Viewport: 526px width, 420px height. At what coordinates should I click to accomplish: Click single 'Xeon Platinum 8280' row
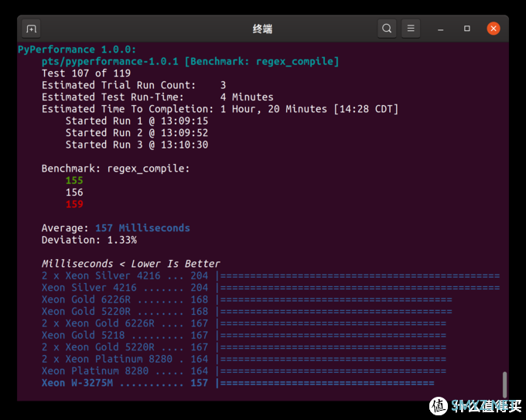(x=244, y=371)
